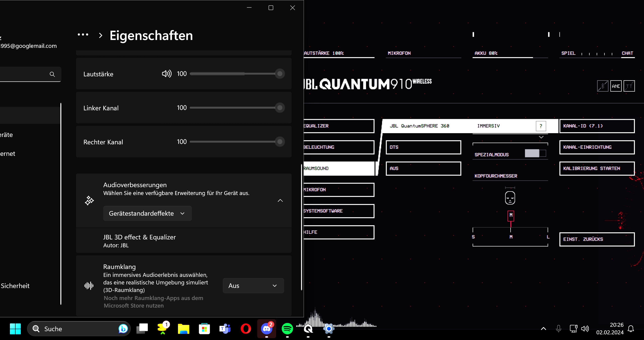Open the Opera browser from taskbar
This screenshot has width=644, height=340.
coord(246,328)
